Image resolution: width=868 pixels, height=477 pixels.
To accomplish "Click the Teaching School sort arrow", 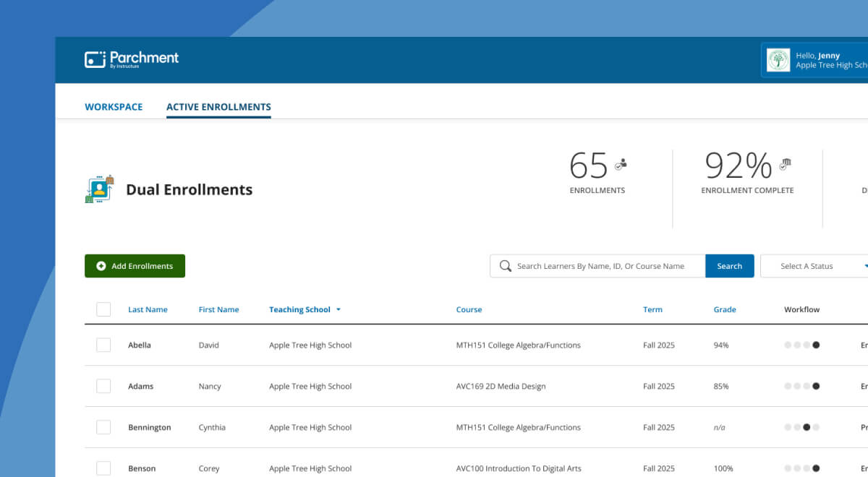I will [340, 309].
